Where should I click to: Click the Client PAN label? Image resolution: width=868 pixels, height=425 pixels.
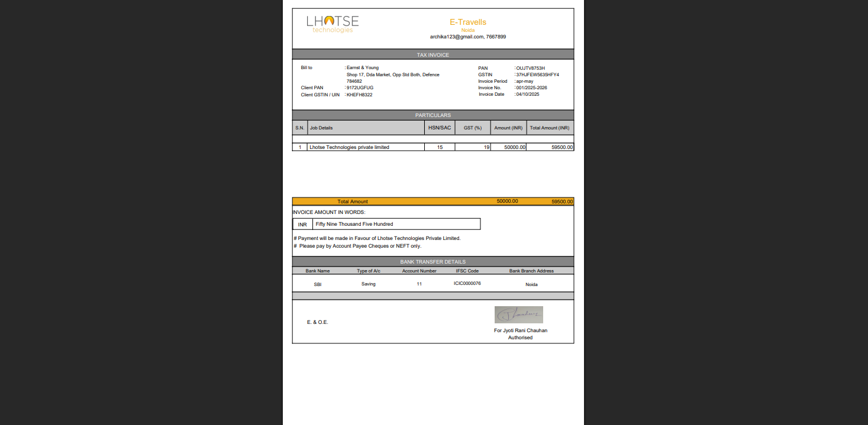click(312, 87)
